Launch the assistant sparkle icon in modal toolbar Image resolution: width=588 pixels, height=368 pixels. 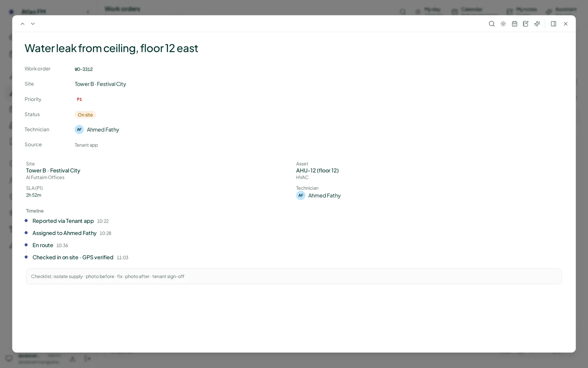click(537, 24)
